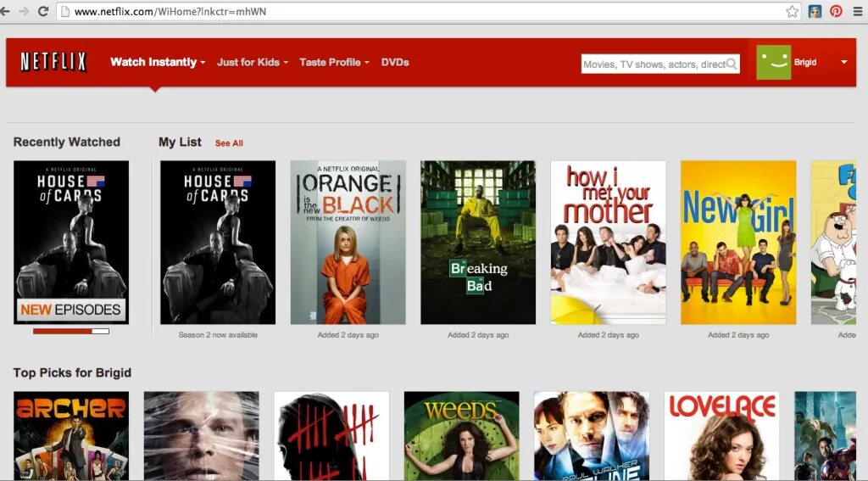Open Orange is the New Black poster

pos(348,242)
